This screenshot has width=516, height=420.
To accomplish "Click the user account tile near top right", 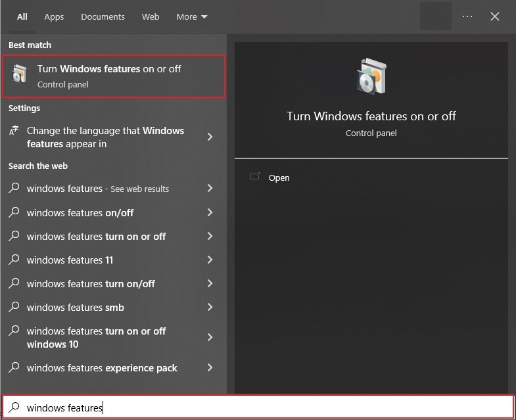I will point(435,16).
